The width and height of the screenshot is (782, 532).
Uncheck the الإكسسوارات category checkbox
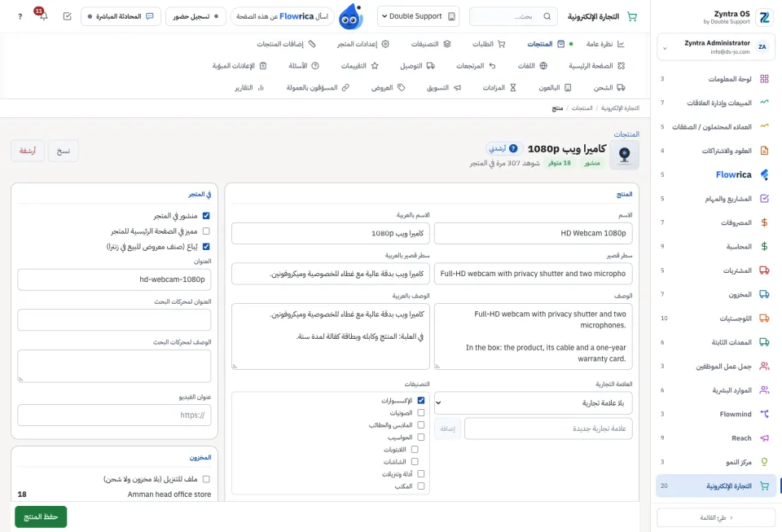click(x=421, y=400)
